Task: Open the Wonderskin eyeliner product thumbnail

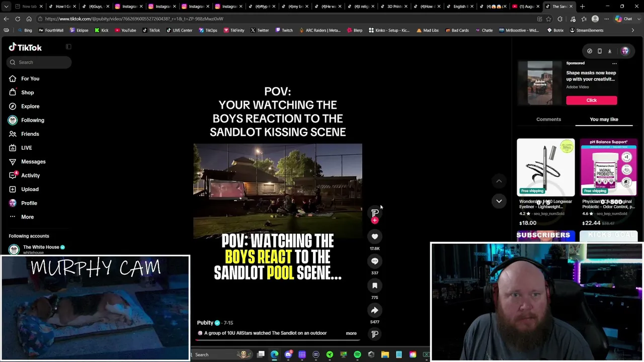Action: [x=545, y=167]
